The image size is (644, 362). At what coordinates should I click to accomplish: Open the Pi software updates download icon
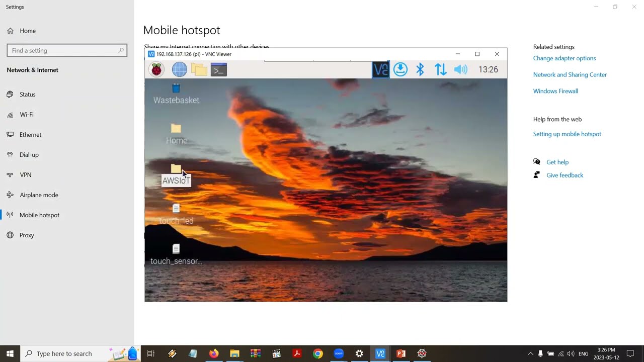pos(400,69)
